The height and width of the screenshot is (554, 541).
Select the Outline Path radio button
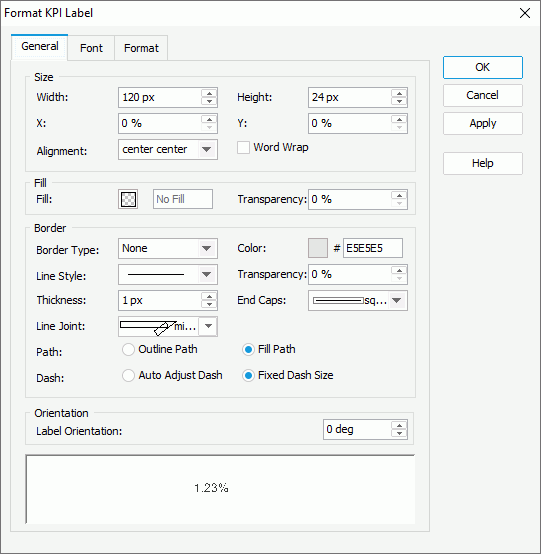(x=128, y=349)
